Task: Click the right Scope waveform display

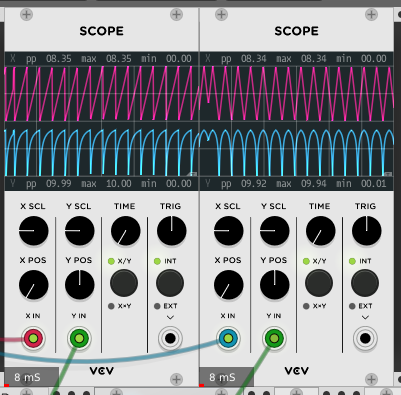Action: [x=297, y=121]
